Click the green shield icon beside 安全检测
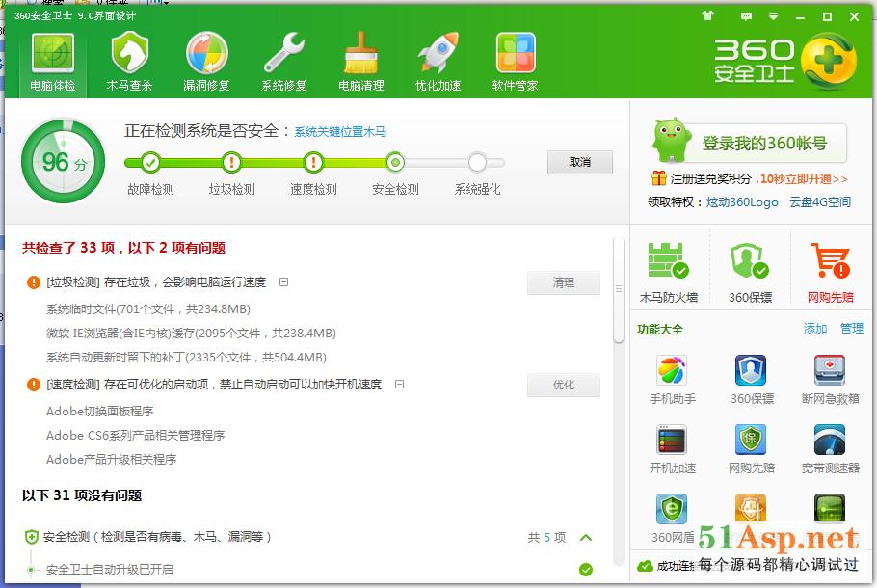The image size is (877, 588). [x=31, y=537]
